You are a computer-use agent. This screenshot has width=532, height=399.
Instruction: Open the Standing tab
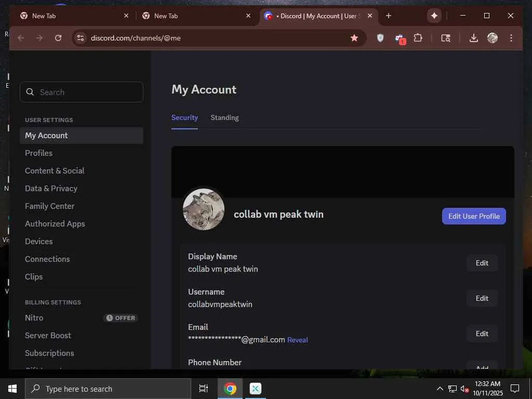tap(224, 118)
